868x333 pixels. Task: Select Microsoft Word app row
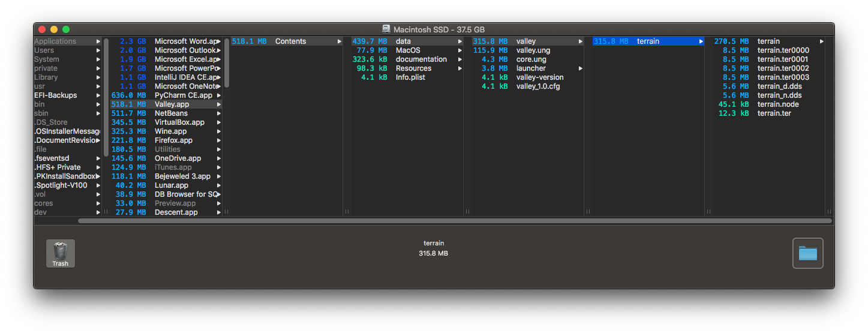(x=166, y=41)
